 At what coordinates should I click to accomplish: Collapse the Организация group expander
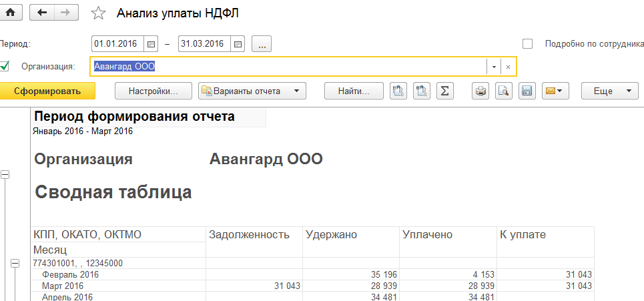point(5,174)
